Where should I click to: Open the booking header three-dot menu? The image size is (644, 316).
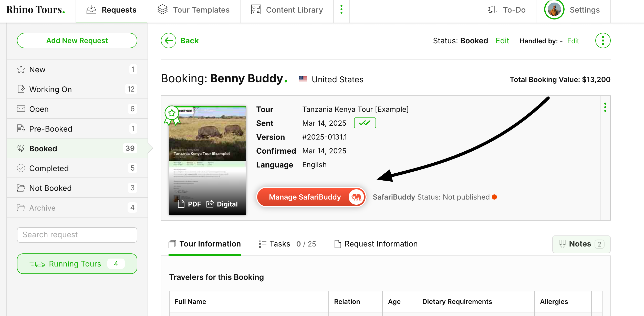tap(603, 41)
